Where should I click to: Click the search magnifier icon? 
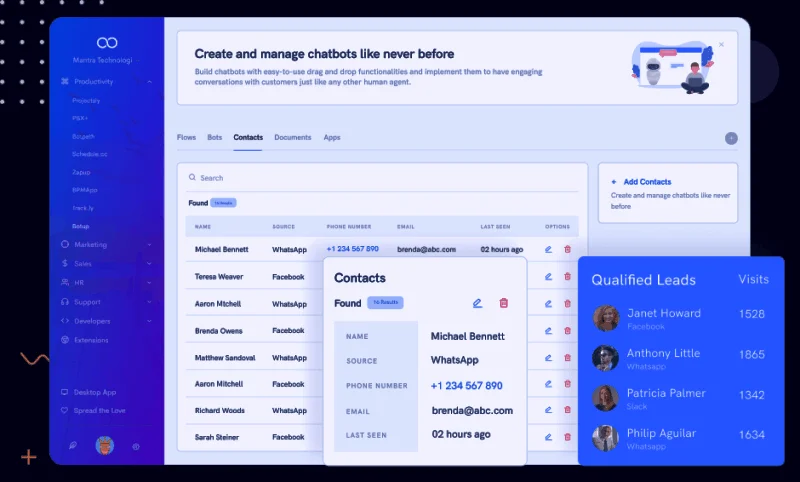(192, 177)
